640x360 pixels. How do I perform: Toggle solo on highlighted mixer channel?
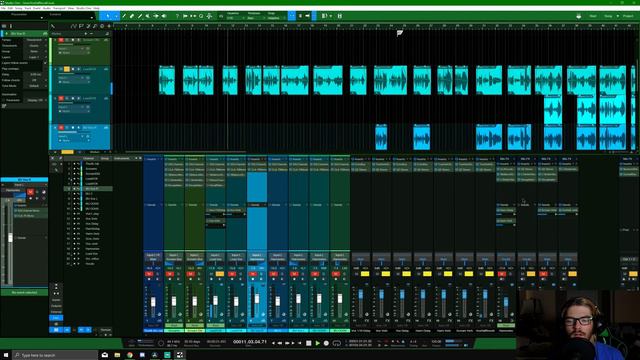pyautogui.click(x=261, y=274)
